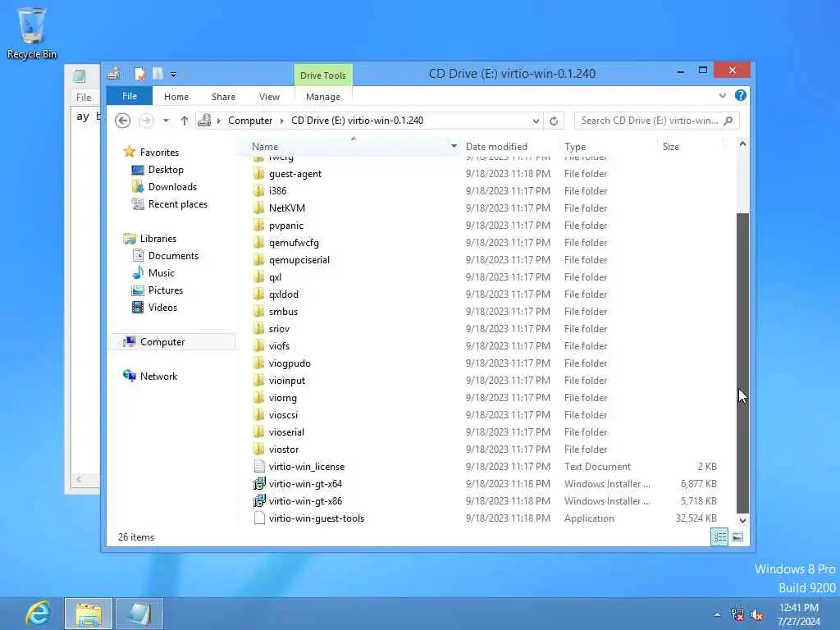Refresh the folder view
840x630 pixels.
[x=554, y=121]
